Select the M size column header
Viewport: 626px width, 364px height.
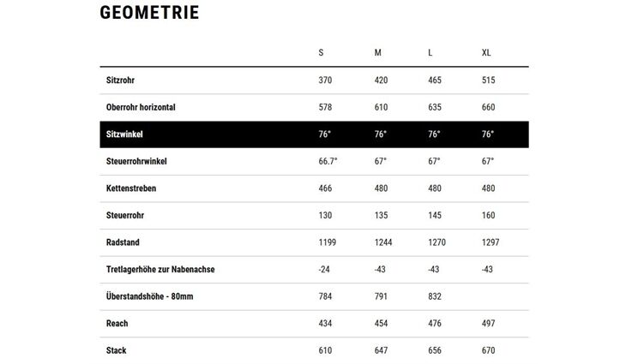click(x=377, y=52)
